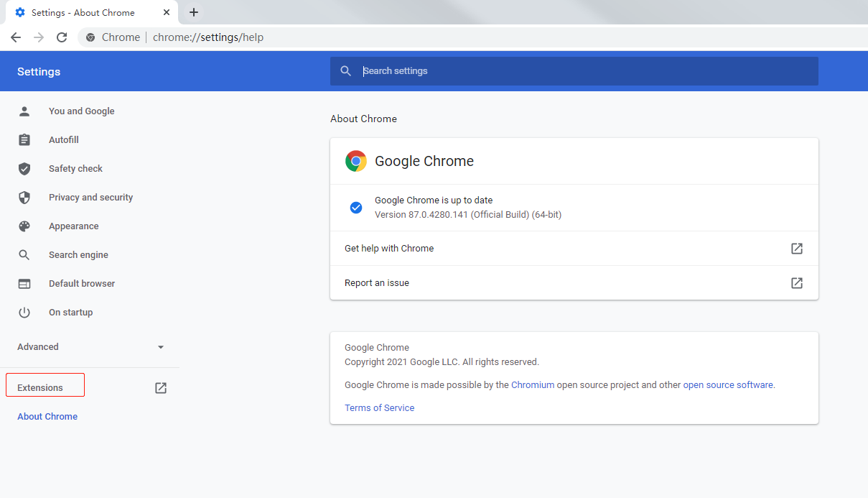Open Extensions from the sidebar
Screen dimensions: 868x498
coord(40,388)
